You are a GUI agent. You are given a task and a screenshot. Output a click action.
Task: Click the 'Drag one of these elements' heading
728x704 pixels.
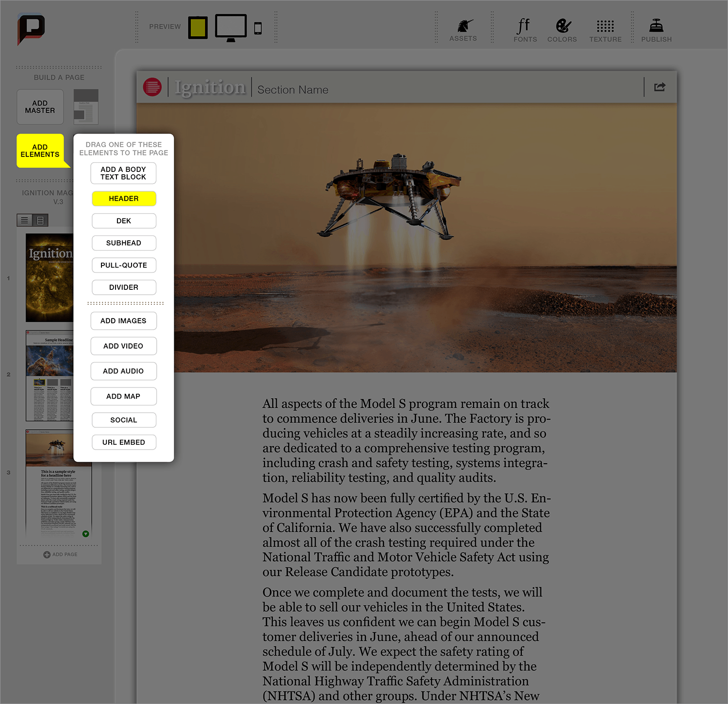[x=124, y=149]
